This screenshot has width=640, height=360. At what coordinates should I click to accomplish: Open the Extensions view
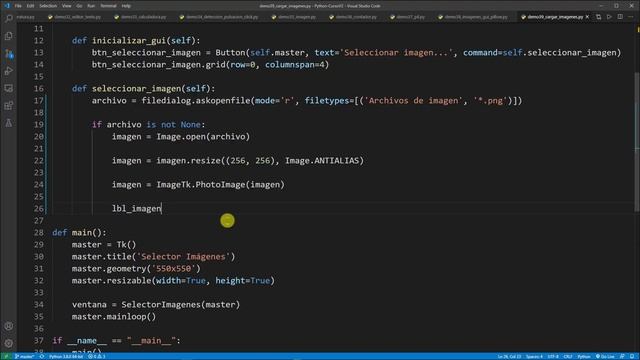pos(9,106)
